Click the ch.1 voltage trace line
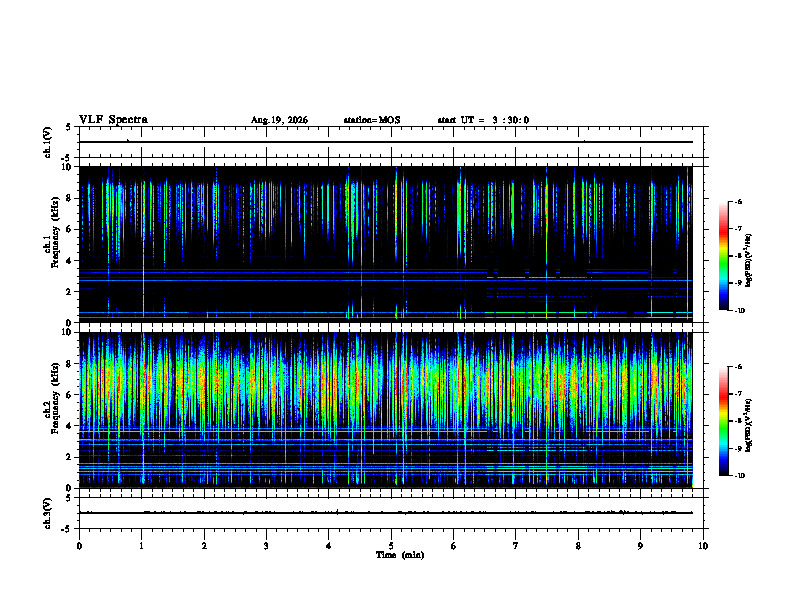This screenshot has width=792, height=612. 386,142
